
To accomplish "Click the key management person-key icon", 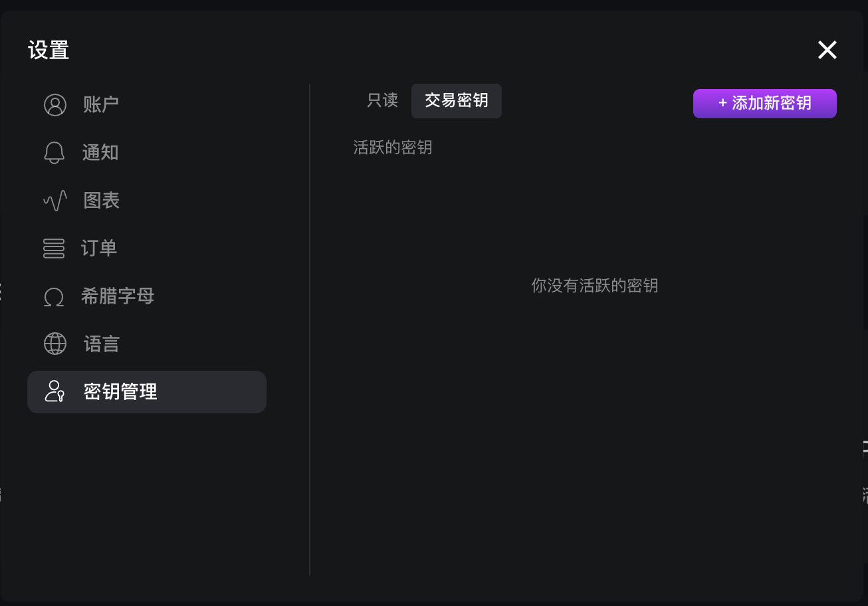I will (x=54, y=392).
